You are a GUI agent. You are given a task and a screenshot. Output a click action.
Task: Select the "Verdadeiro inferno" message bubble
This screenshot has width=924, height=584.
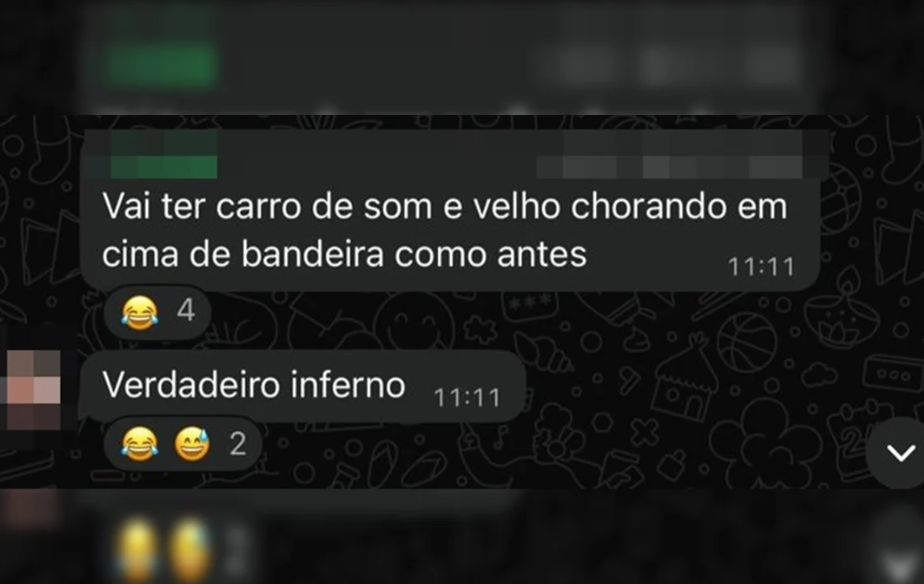tap(302, 387)
